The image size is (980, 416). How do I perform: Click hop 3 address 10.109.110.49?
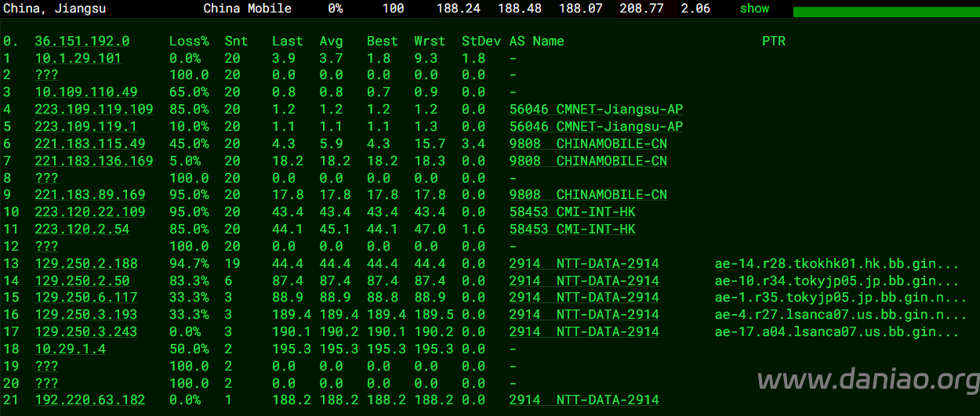(x=86, y=92)
